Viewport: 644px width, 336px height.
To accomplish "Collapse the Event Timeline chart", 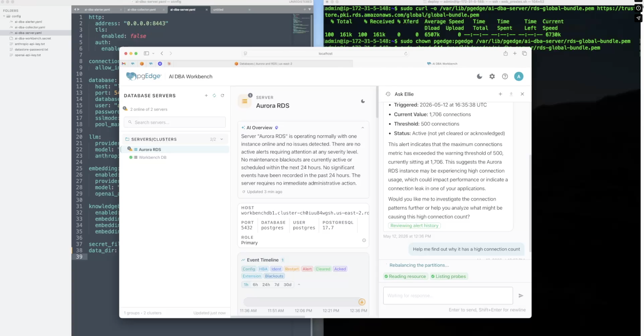I will [x=299, y=285].
